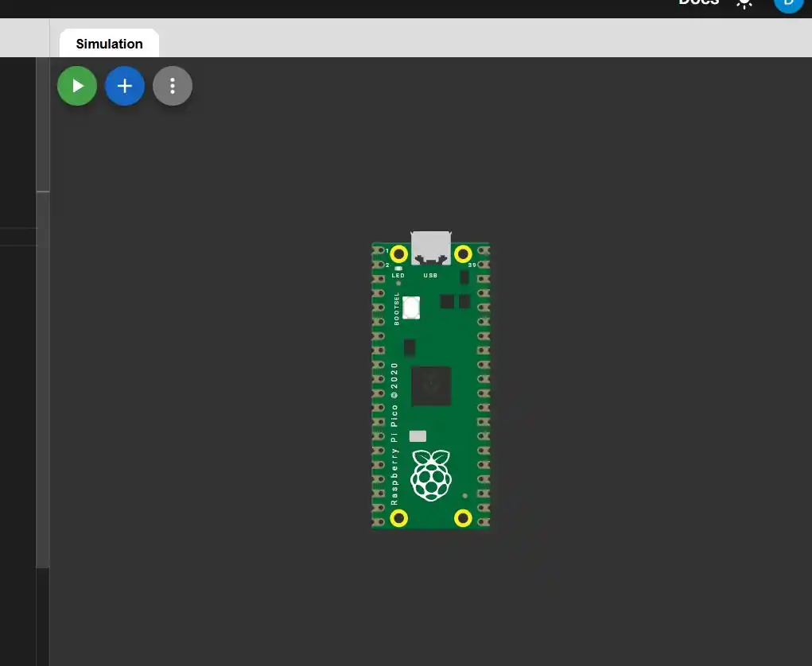Click the Raspberry logo on the board

tap(431, 475)
